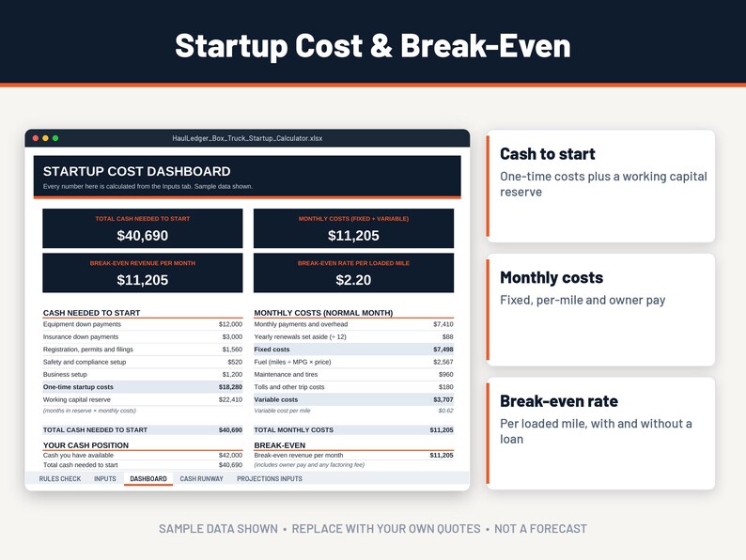The width and height of the screenshot is (746, 560).
Task: Click the HaulLedger spreadsheet file title
Action: (247, 138)
